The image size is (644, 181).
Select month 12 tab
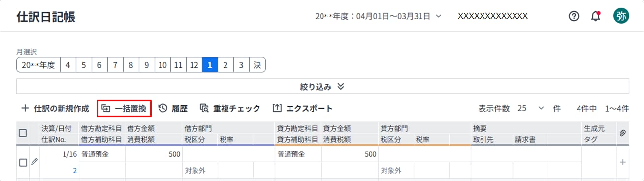pyautogui.click(x=194, y=65)
